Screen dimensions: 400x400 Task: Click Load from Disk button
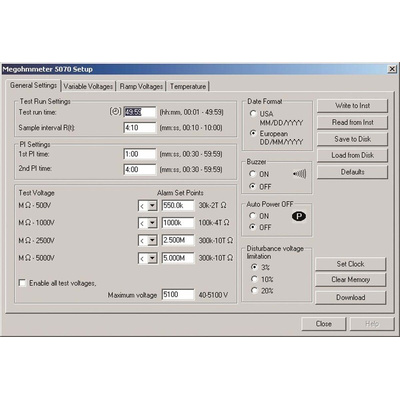(352, 155)
